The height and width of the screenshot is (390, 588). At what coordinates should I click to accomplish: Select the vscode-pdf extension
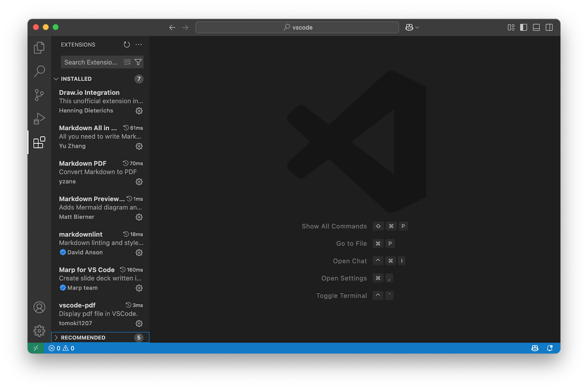[x=100, y=314]
